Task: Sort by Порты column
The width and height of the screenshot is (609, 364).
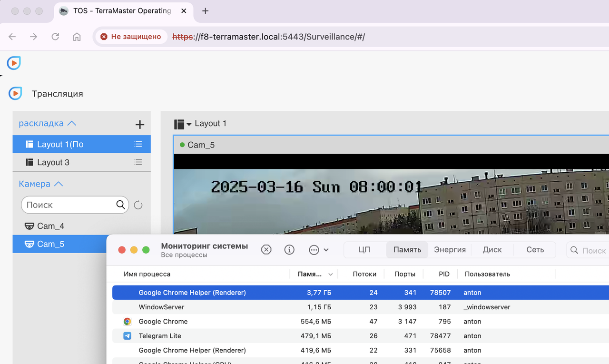Action: pos(405,274)
